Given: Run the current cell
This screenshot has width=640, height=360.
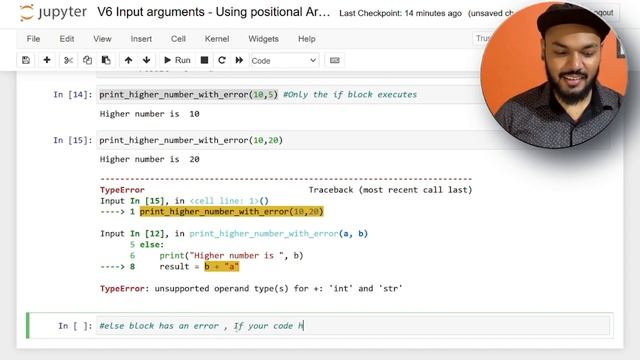Looking at the screenshot, I should pyautogui.click(x=177, y=60).
